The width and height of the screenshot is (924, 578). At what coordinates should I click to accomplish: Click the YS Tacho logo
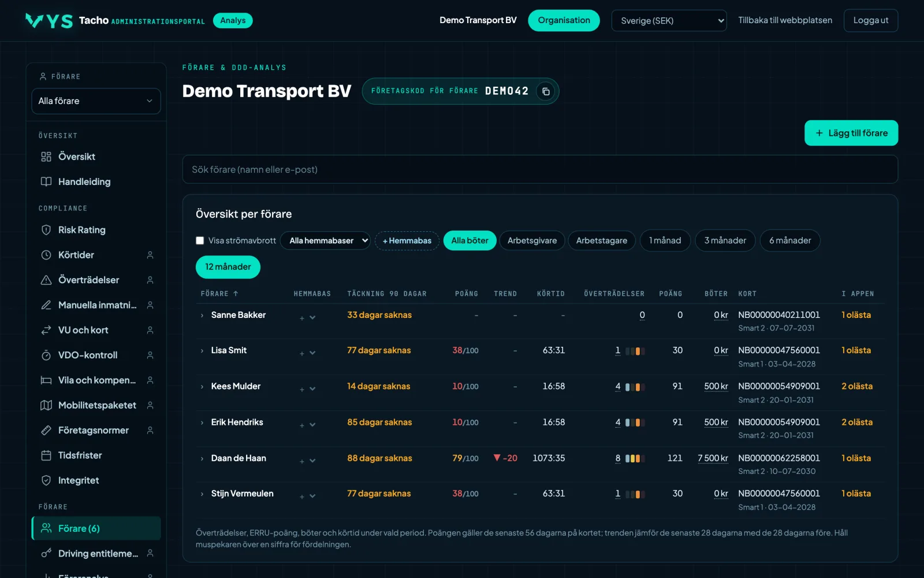pos(49,21)
